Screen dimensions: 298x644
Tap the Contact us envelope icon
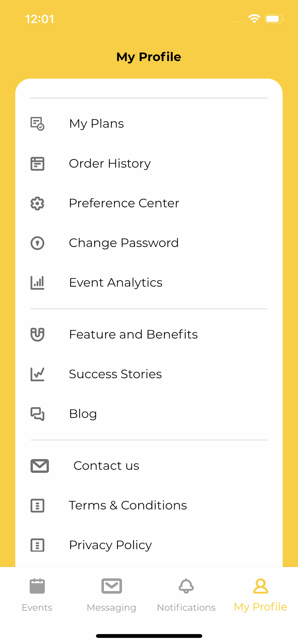tap(39, 466)
